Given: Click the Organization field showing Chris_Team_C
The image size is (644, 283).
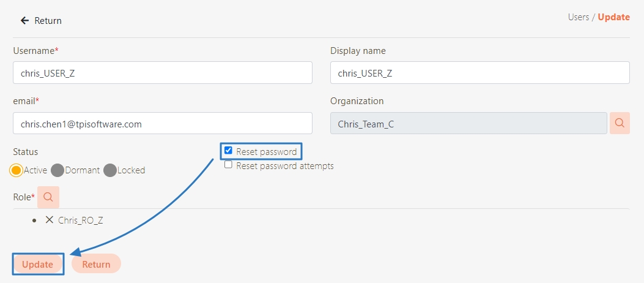Looking at the screenshot, I should coord(468,123).
